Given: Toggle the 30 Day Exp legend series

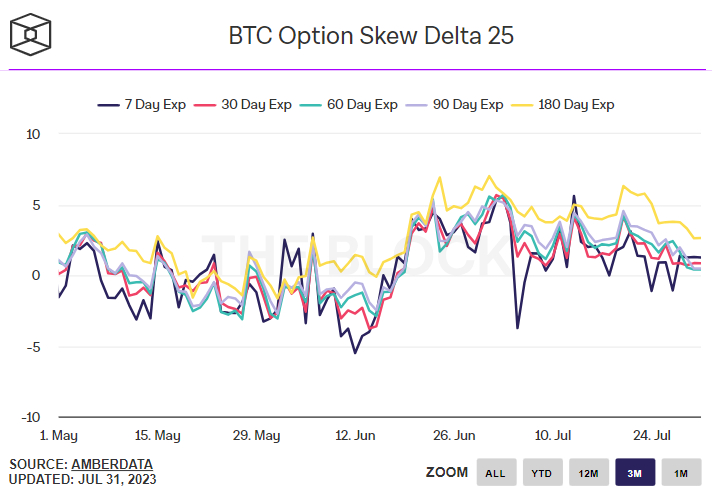Looking at the screenshot, I should pyautogui.click(x=243, y=104).
